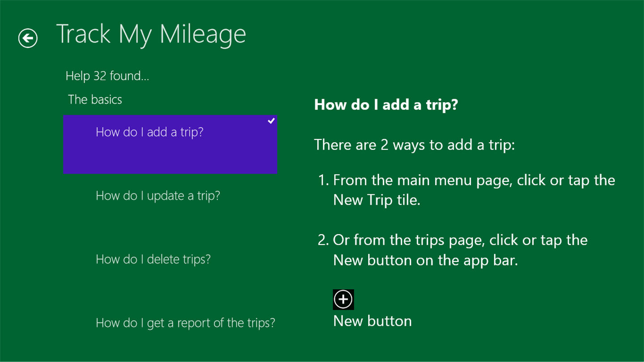Click the "Track My Mileage" app title
This screenshot has height=362, width=644.
pos(151,34)
